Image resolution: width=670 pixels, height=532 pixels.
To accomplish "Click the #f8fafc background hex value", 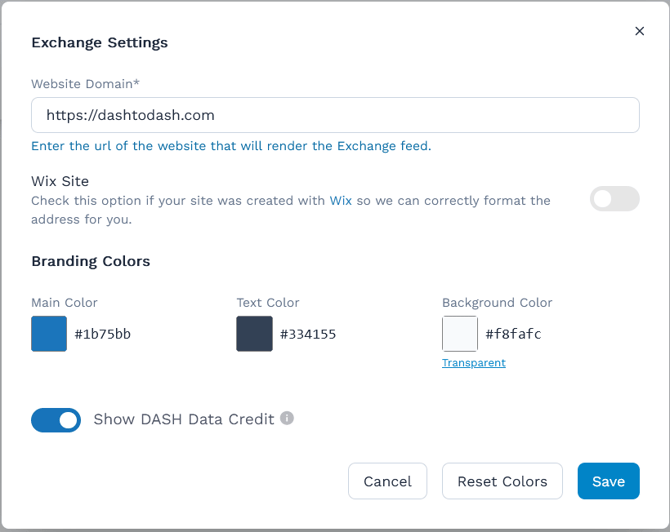I will point(513,334).
